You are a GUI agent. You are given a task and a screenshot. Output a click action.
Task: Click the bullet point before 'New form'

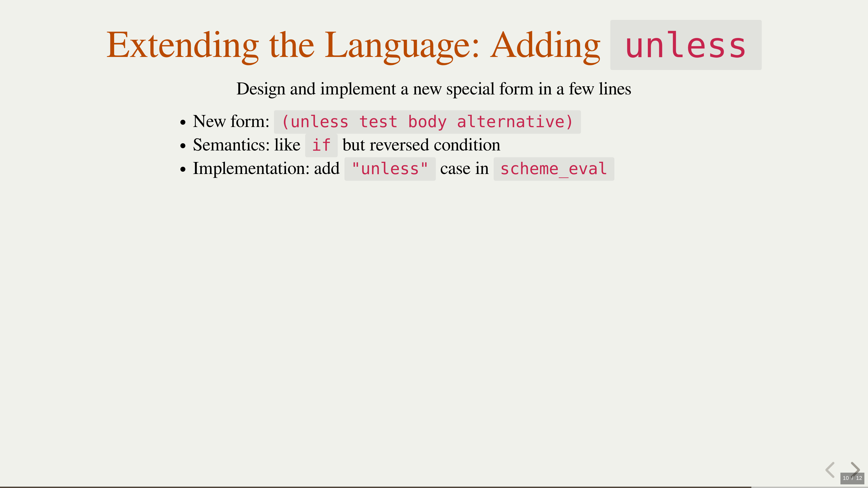(183, 122)
